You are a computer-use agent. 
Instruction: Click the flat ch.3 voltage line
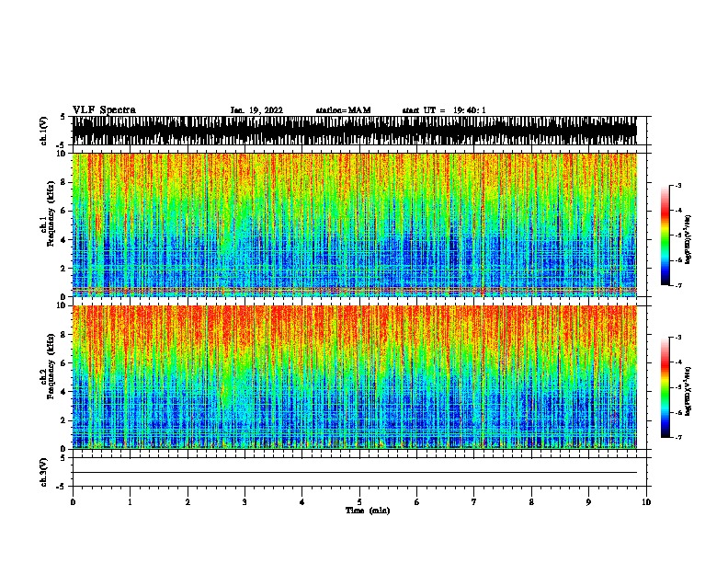pos(355,473)
